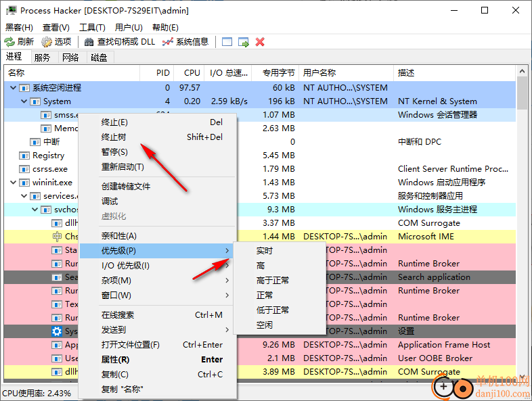Click the red X terminate window icon
Viewport: 532px width, 401px height.
pos(260,42)
